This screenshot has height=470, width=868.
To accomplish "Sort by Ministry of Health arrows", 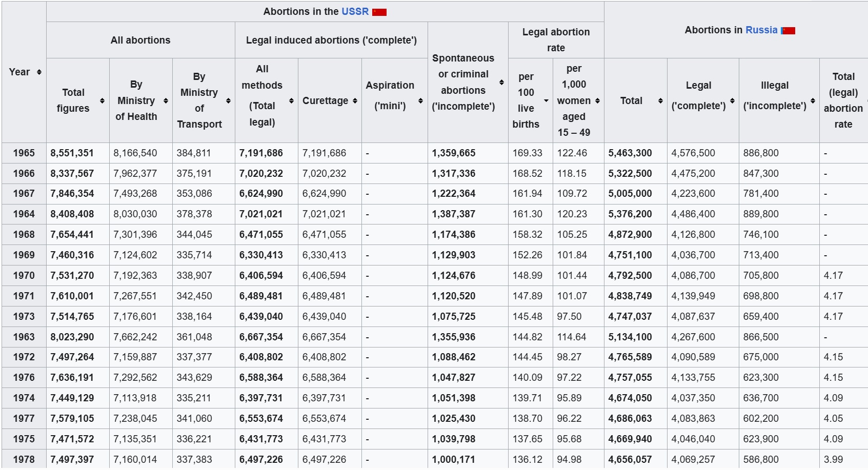I will [x=166, y=100].
